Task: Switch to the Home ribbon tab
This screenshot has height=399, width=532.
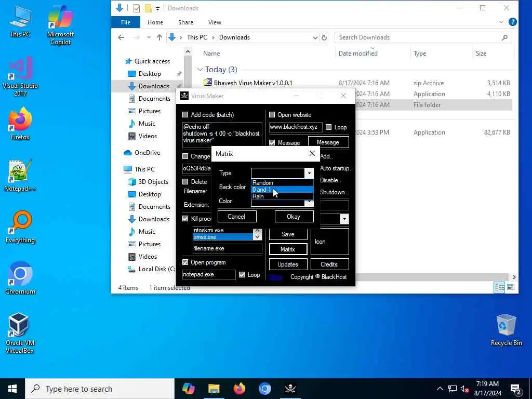Action: [x=155, y=22]
